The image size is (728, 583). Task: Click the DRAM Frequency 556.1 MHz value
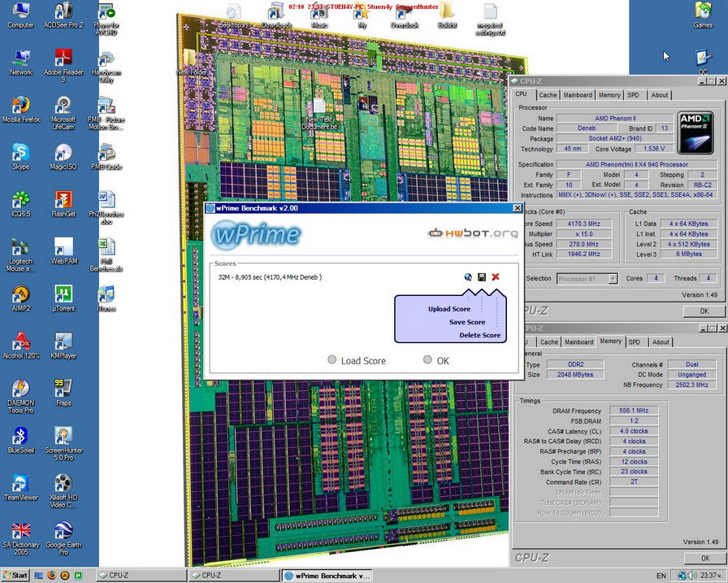634,411
